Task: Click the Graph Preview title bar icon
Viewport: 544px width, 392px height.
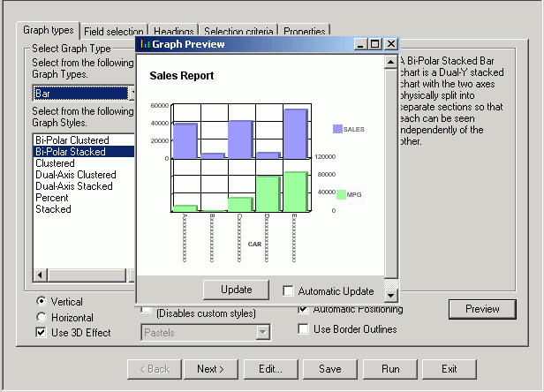Action: [144, 44]
